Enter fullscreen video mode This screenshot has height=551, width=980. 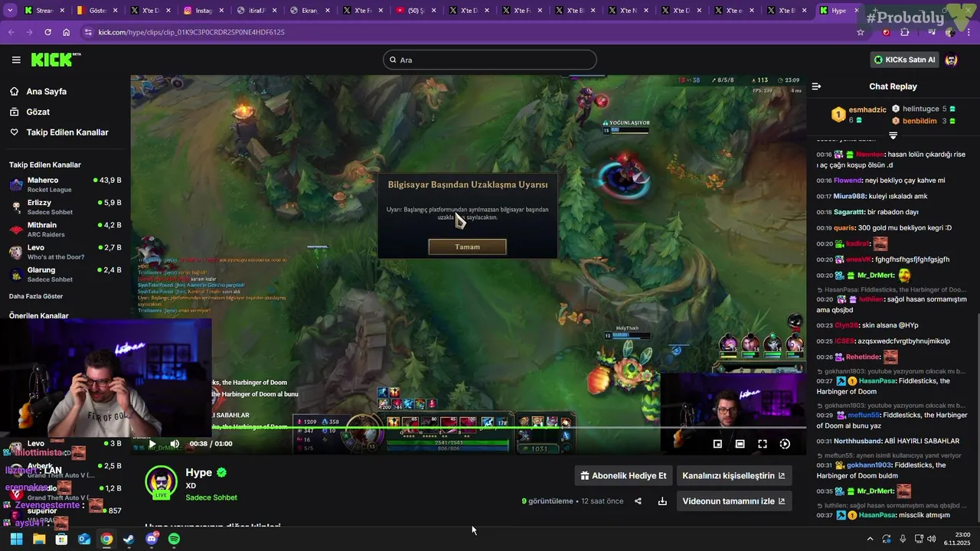tap(763, 444)
